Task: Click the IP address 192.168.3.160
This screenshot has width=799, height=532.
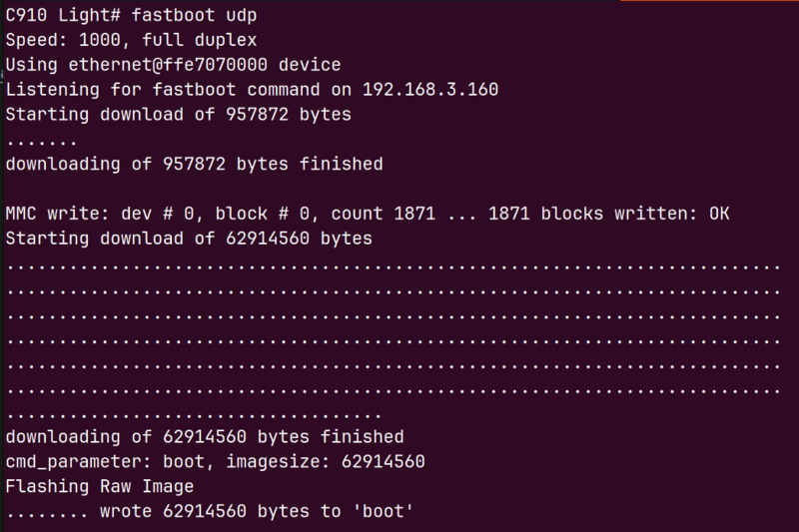Action: (430, 90)
